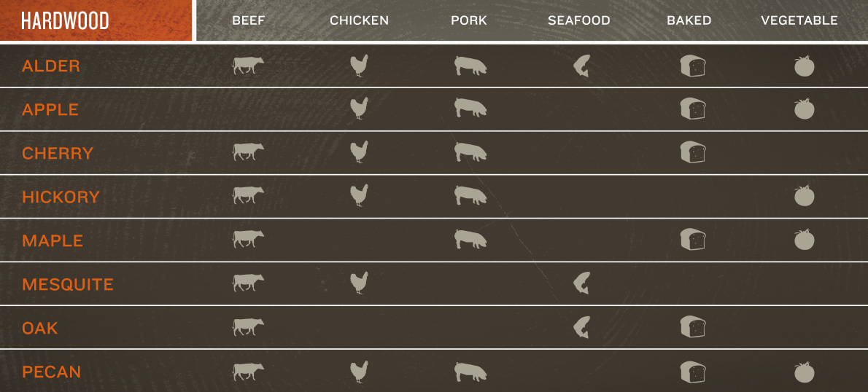
Task: Click the pig icon in the Cherry row
Action: click(x=470, y=152)
